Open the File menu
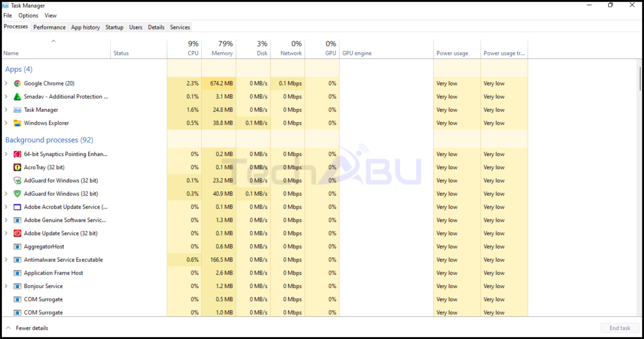The width and height of the screenshot is (644, 339). point(8,16)
